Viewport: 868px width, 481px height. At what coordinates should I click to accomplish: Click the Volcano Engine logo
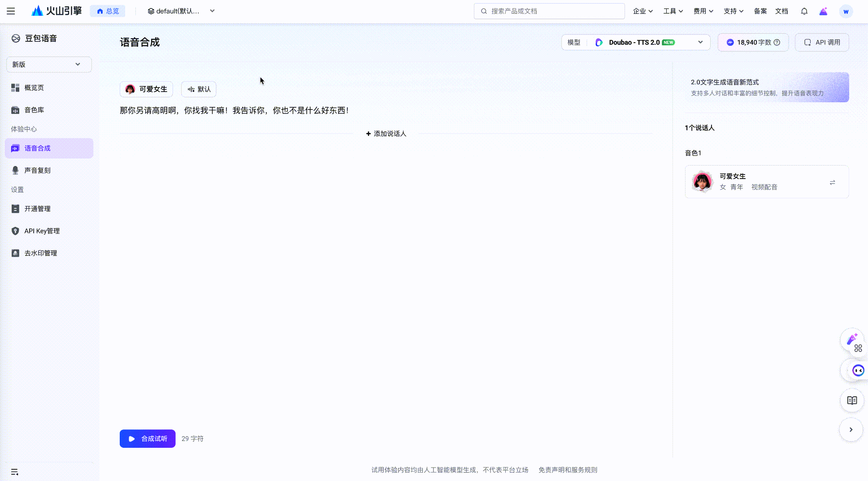(x=56, y=11)
